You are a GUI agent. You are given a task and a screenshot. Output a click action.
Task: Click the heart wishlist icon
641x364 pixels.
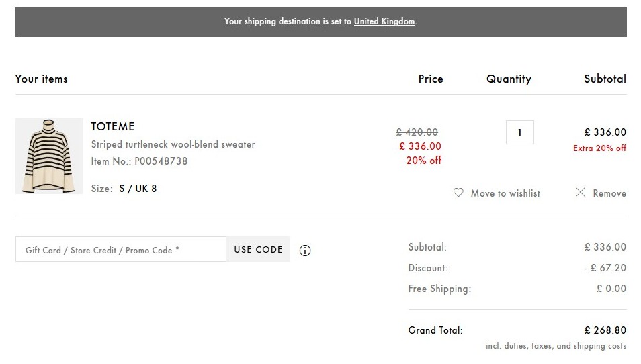(458, 193)
